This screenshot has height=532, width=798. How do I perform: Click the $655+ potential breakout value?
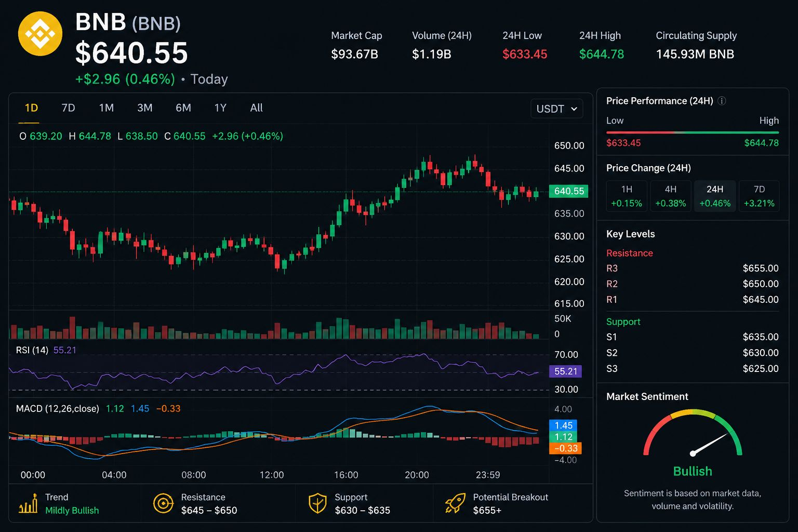[x=487, y=511]
